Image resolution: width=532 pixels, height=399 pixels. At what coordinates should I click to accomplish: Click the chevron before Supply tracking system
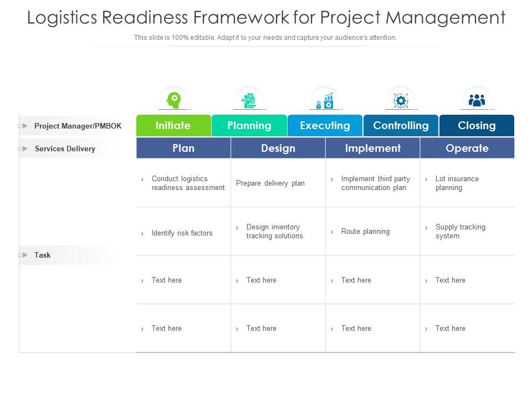point(426,227)
